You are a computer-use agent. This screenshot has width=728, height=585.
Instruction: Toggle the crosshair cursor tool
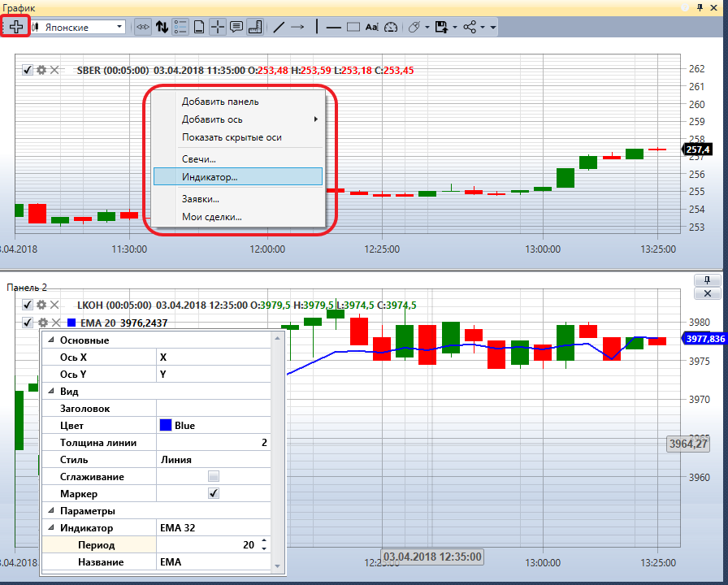[x=217, y=27]
